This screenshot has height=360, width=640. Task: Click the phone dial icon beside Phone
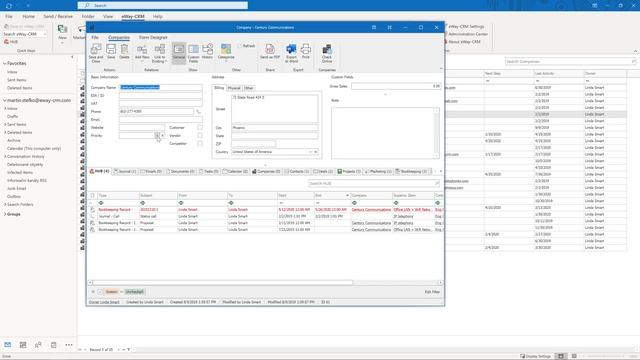(198, 111)
